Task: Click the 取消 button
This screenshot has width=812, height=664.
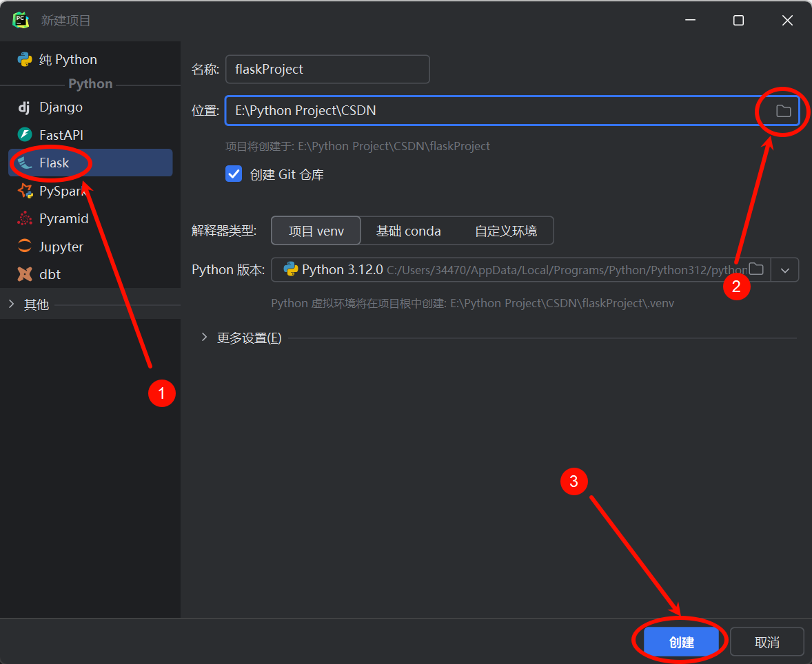Action: point(767,642)
